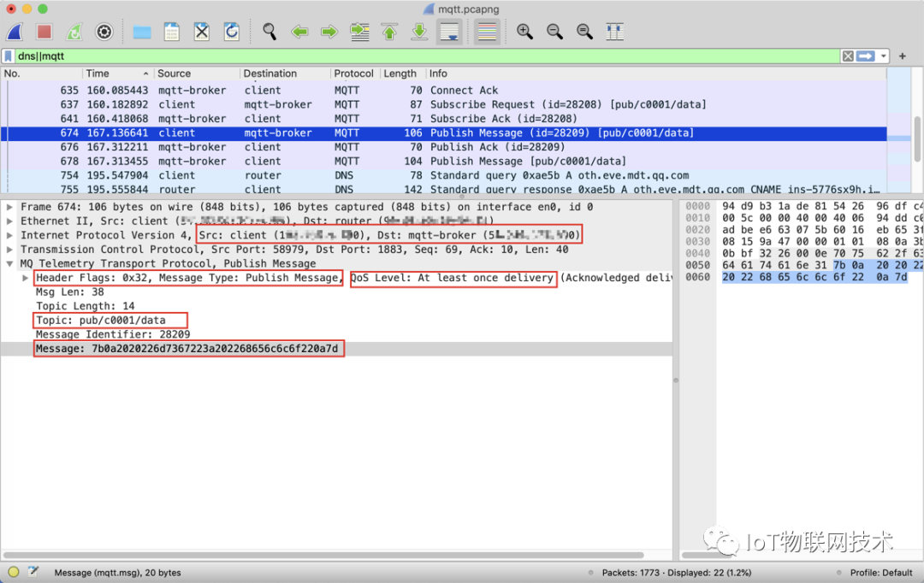Start capturing packets with shark fin icon

(x=15, y=32)
